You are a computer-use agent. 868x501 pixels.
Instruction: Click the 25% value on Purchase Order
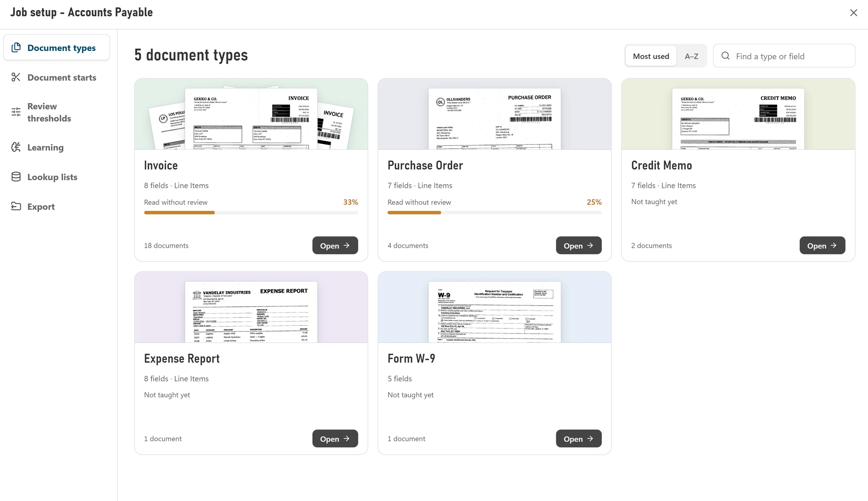(x=594, y=202)
